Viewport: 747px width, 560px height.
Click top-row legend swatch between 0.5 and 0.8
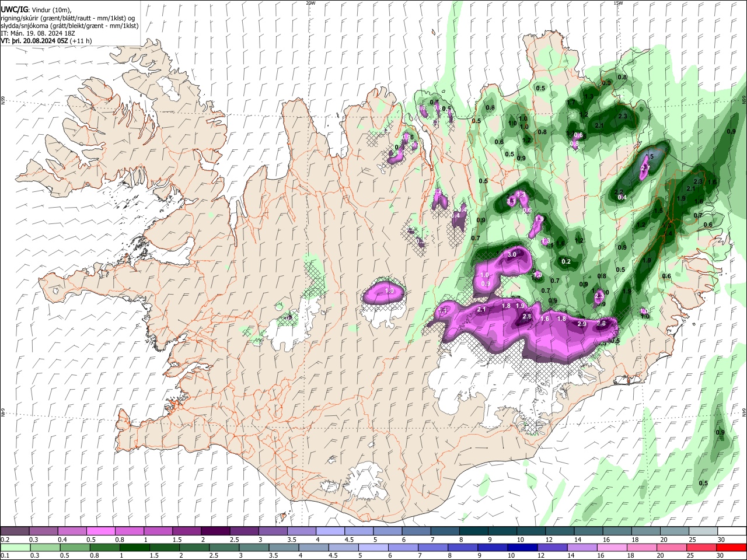click(x=100, y=531)
